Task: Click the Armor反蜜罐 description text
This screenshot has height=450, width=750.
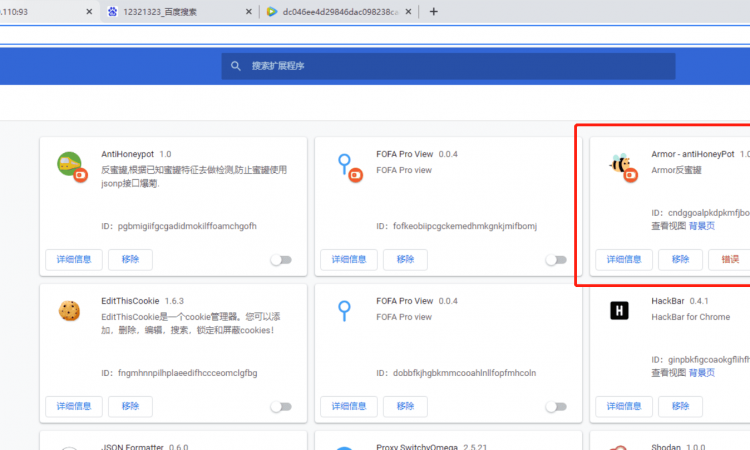Action: (x=676, y=170)
